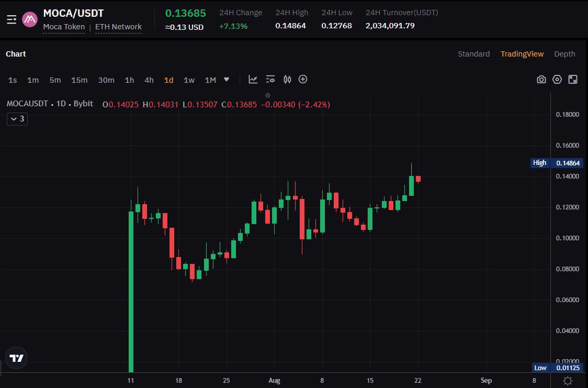Screen dimensions: 588x388
Task: Click the Sep label on time axis
Action: 487,381
